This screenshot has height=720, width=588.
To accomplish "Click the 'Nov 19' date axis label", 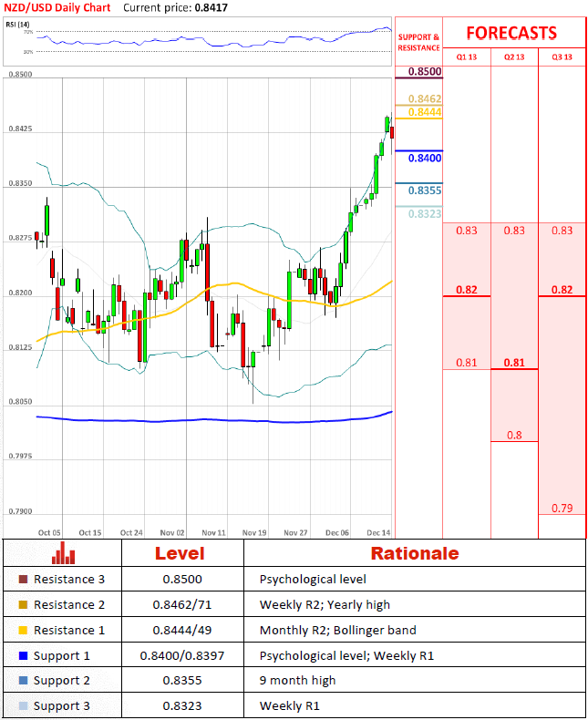I will (x=254, y=532).
